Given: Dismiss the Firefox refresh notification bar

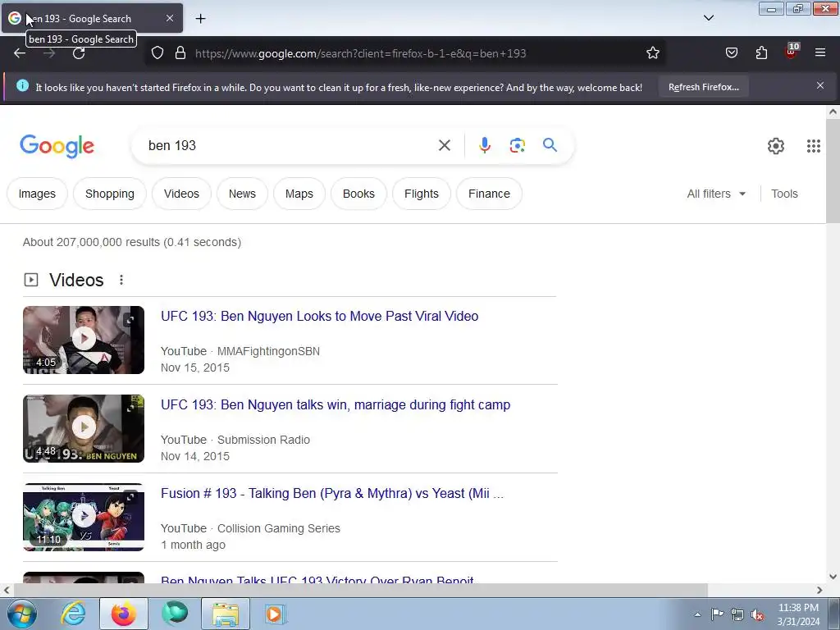Looking at the screenshot, I should [x=819, y=85].
